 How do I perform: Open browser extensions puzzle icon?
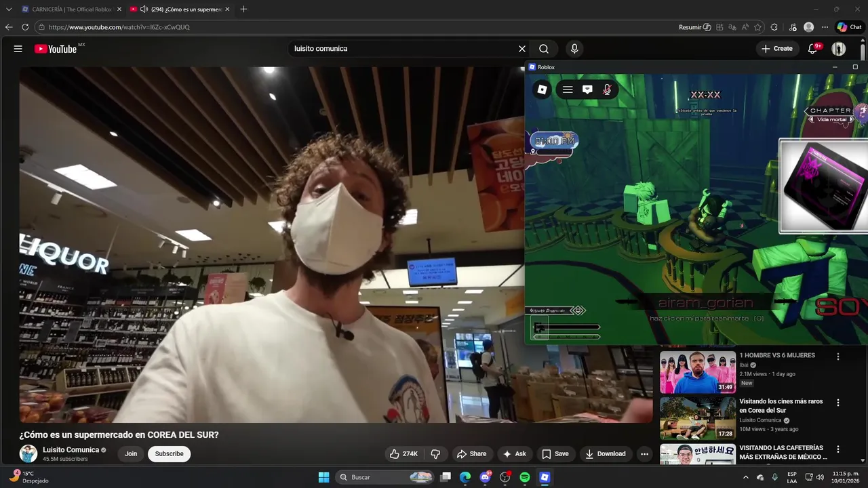click(774, 27)
